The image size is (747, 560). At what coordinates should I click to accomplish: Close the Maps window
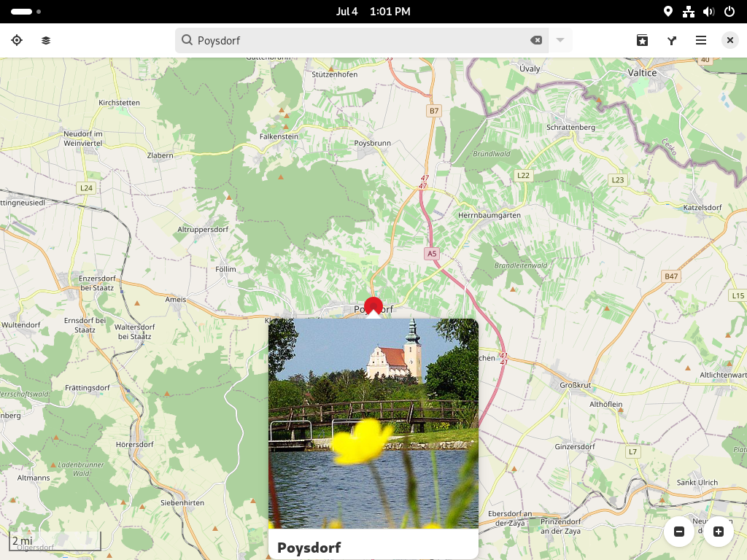click(729, 41)
